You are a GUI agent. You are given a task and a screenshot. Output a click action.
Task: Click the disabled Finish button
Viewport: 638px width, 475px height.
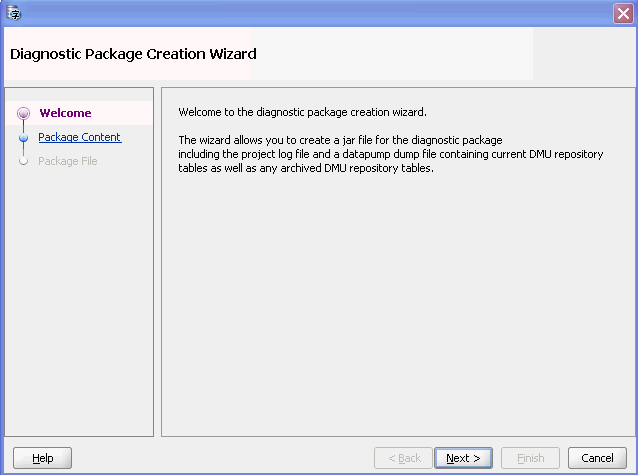tap(531, 458)
